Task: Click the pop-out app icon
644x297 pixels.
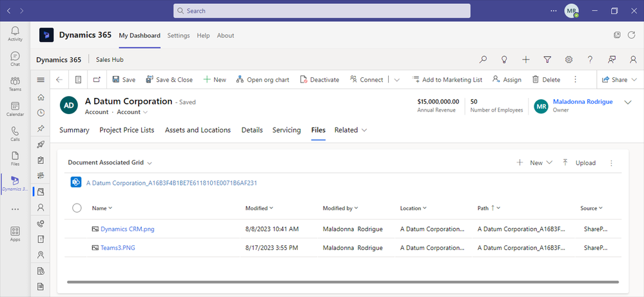Action: point(617,35)
